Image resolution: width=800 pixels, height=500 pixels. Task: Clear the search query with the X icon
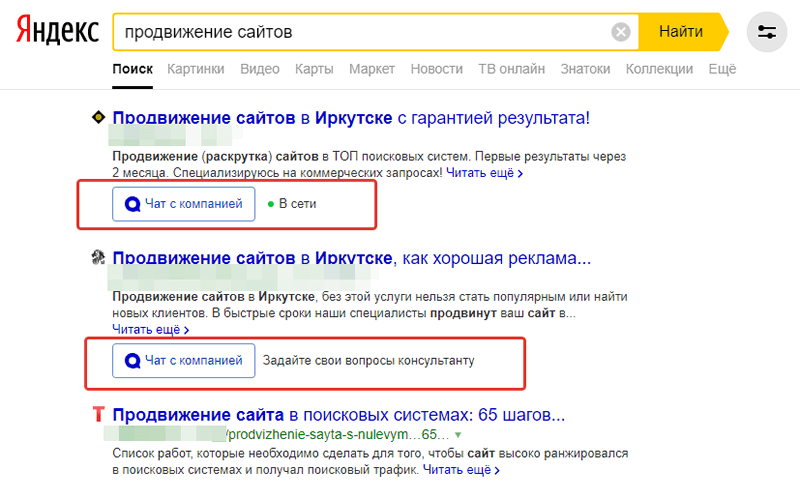click(x=620, y=32)
